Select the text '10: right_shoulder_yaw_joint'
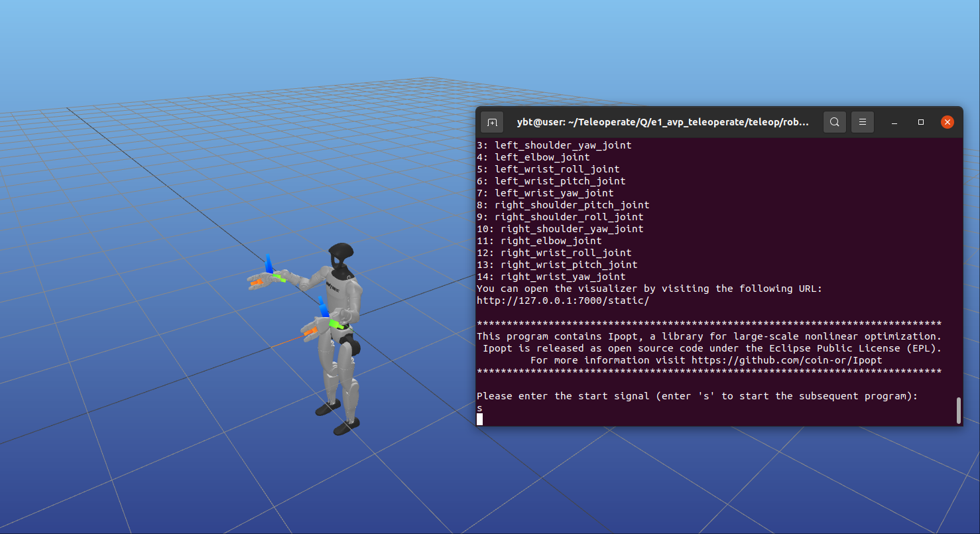 (560, 229)
